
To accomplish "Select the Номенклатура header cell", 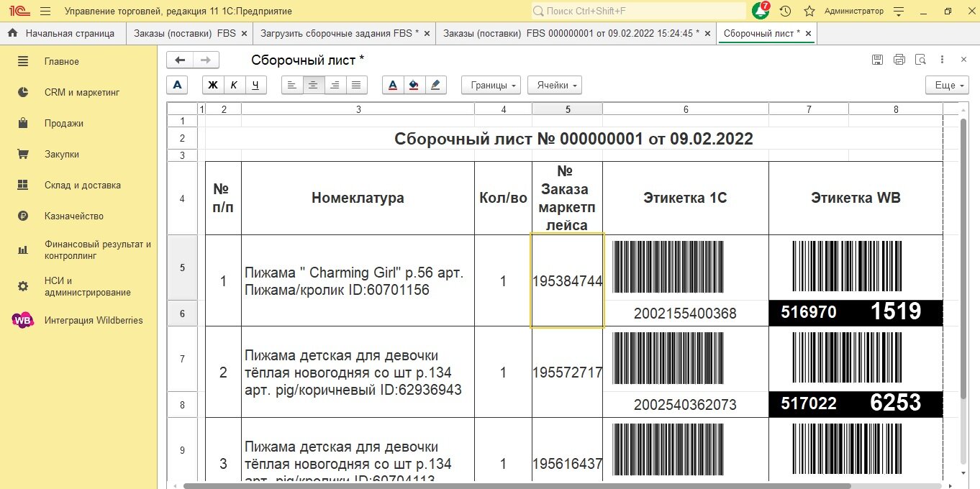I will point(358,198).
